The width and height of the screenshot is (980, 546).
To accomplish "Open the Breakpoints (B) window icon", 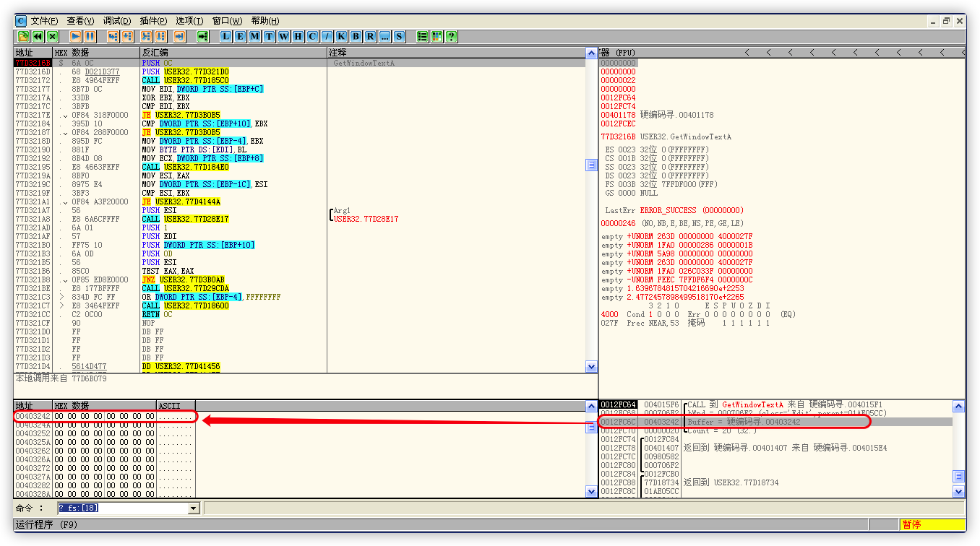I will pos(356,36).
